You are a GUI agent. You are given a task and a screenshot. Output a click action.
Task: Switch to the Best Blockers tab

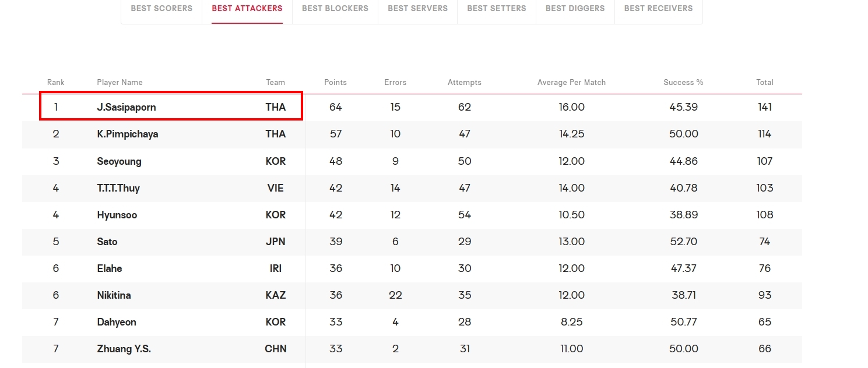[x=335, y=9]
